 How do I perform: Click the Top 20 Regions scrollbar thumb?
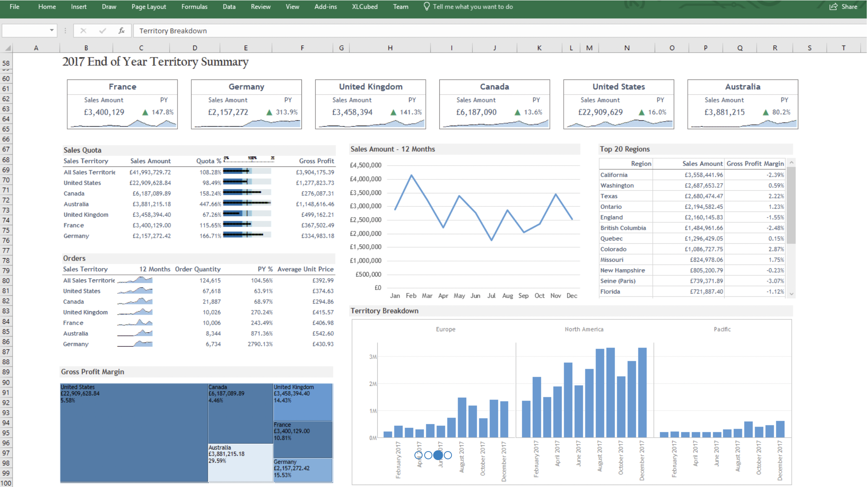tap(791, 205)
